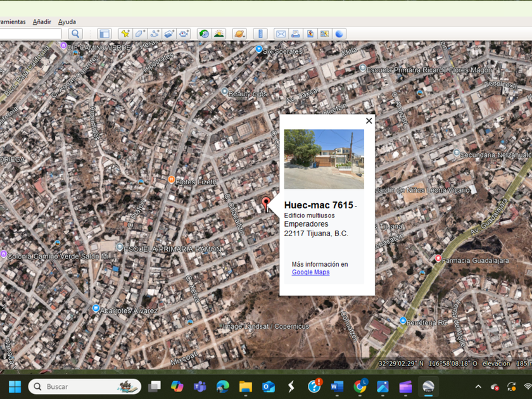Open the Google Maps link in popup
This screenshot has height=399, width=532.
pyautogui.click(x=310, y=272)
